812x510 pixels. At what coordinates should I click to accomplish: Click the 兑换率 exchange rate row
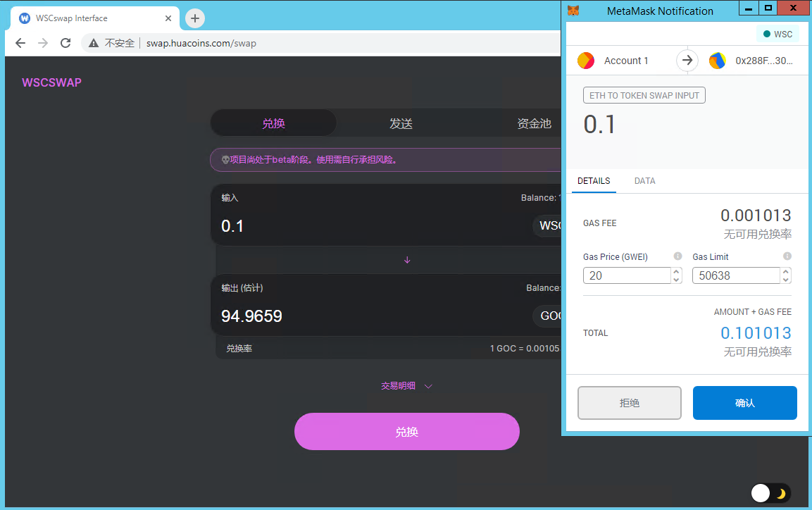coord(388,349)
